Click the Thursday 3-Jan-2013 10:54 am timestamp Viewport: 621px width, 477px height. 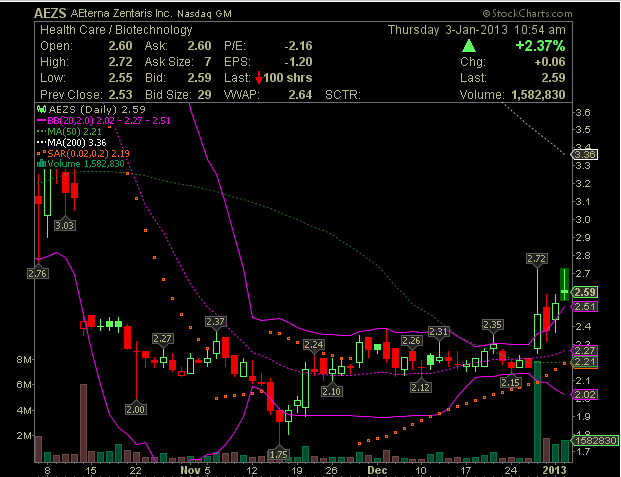477,30
